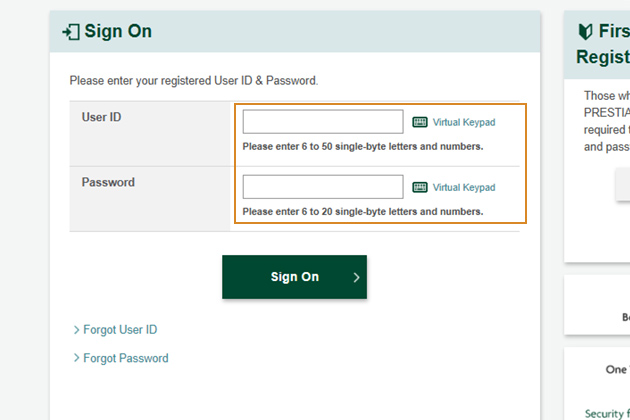
Task: Focus the User ID text field
Action: 322,122
